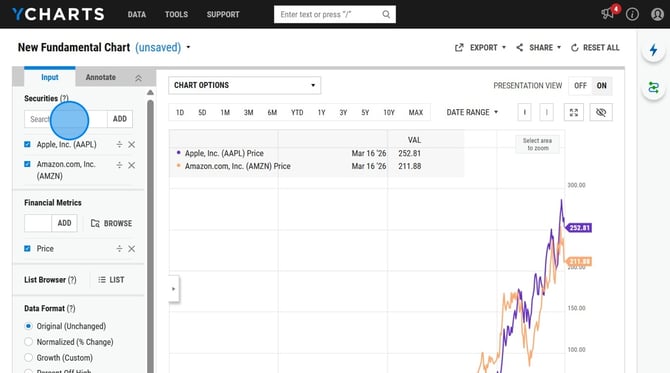Select the YTD time range
This screenshot has height=373, width=670.
point(297,112)
